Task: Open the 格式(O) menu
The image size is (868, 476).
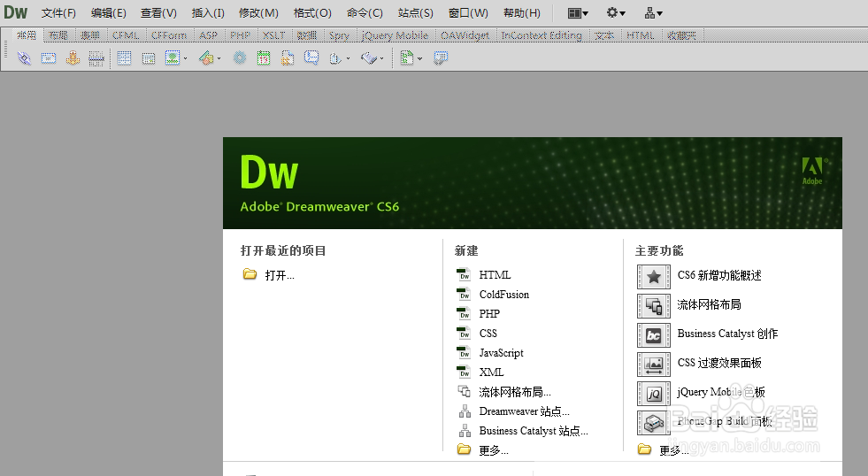Action: (x=312, y=12)
